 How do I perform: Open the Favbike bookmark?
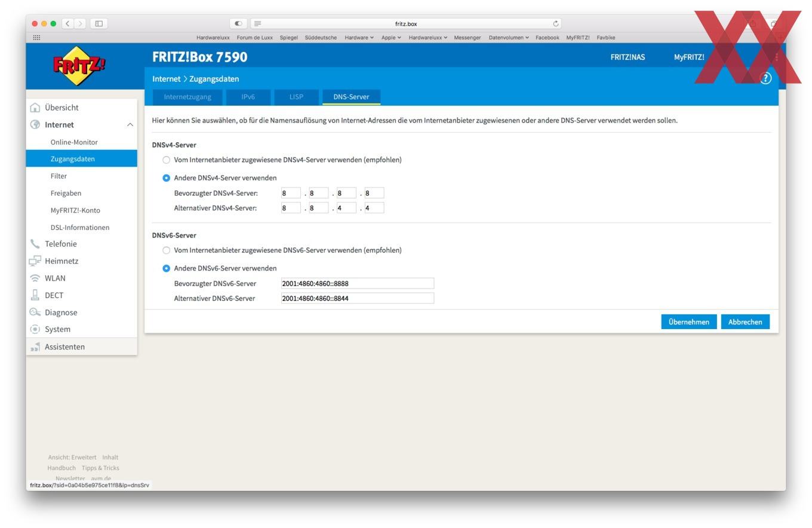click(606, 38)
